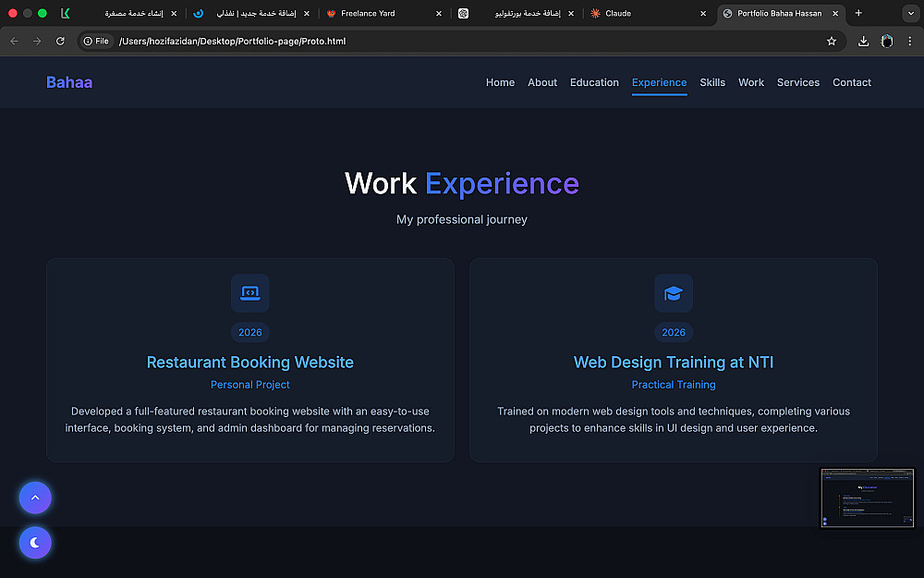Go to Services in the navbar

click(x=798, y=82)
